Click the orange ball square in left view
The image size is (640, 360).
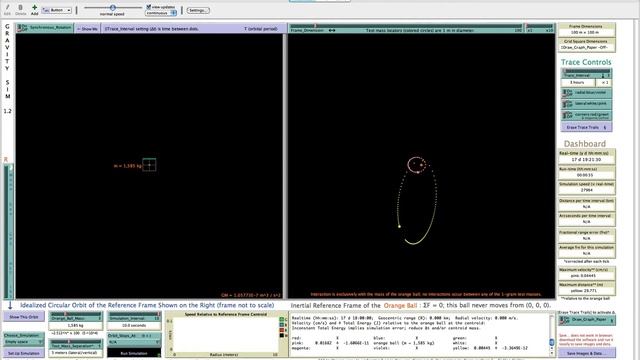coord(149,165)
